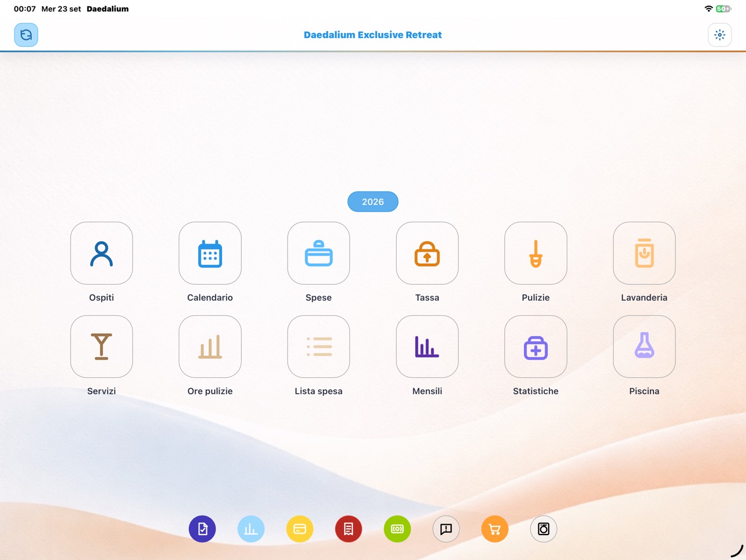Image resolution: width=746 pixels, height=560 pixels.
Task: Open the Pulizie cleaning tile
Action: (536, 253)
